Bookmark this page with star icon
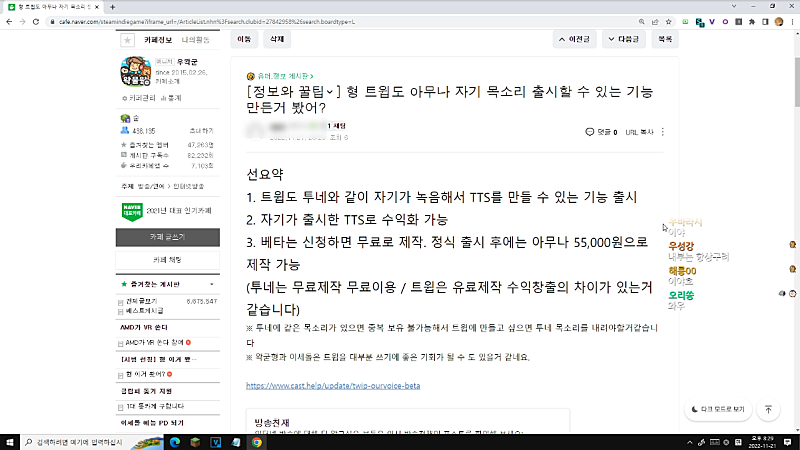 click(668, 22)
